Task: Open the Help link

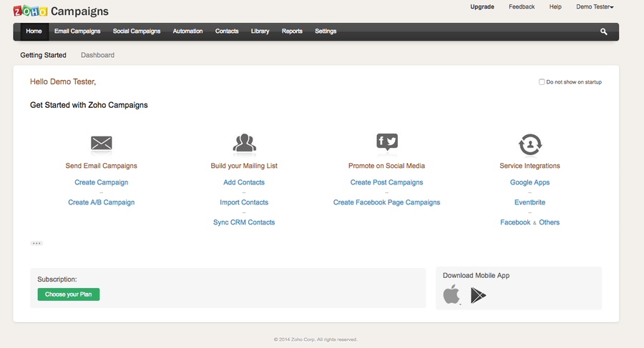Action: 555,7
